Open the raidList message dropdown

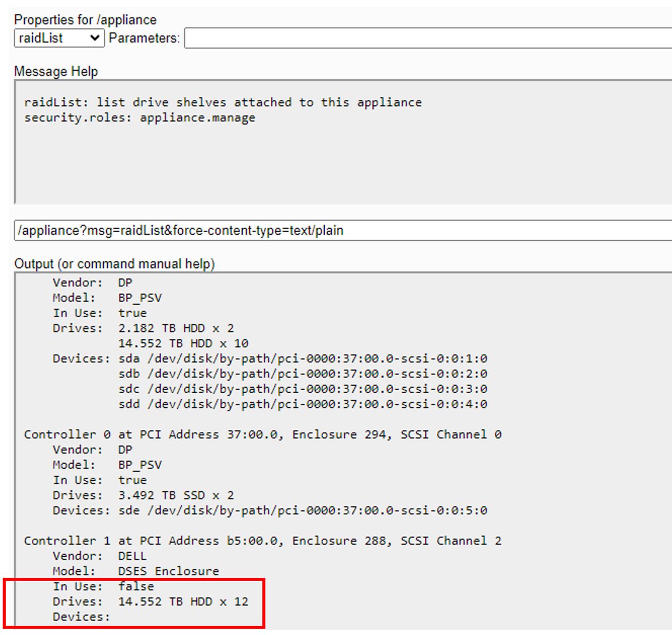pos(59,38)
